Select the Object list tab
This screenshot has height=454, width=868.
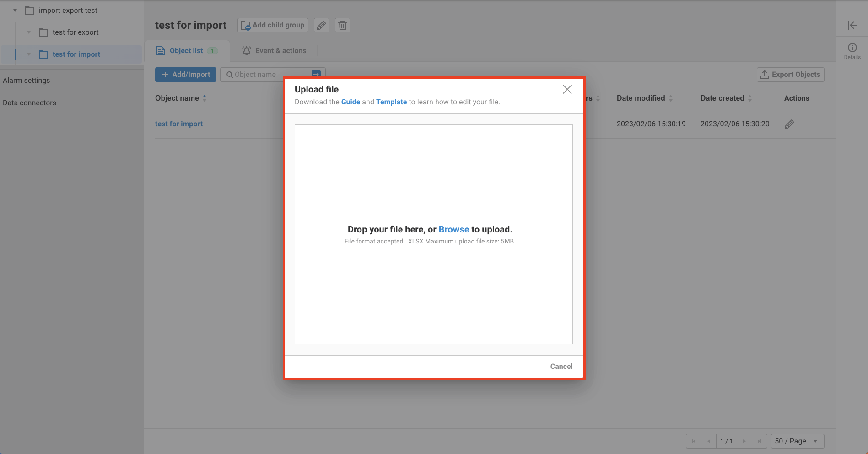point(186,51)
